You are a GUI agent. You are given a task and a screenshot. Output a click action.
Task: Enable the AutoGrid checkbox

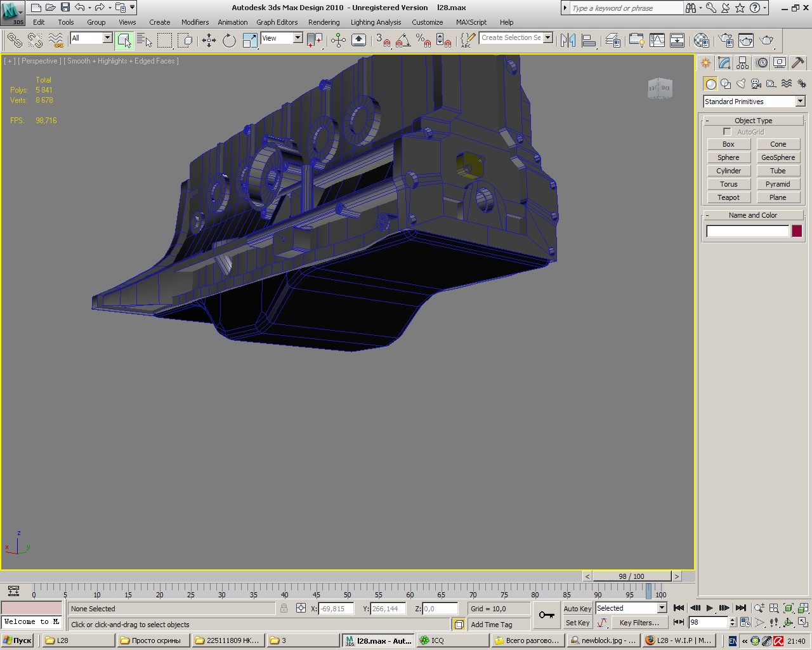(x=727, y=132)
